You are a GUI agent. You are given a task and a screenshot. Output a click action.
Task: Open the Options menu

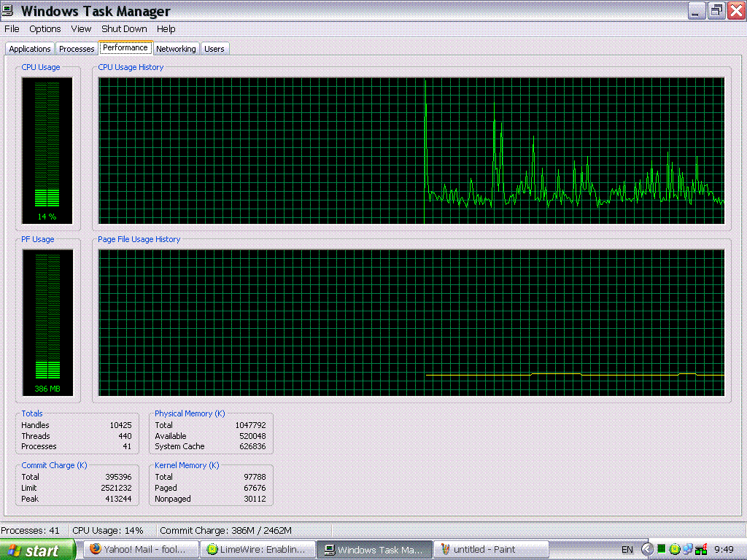click(45, 29)
